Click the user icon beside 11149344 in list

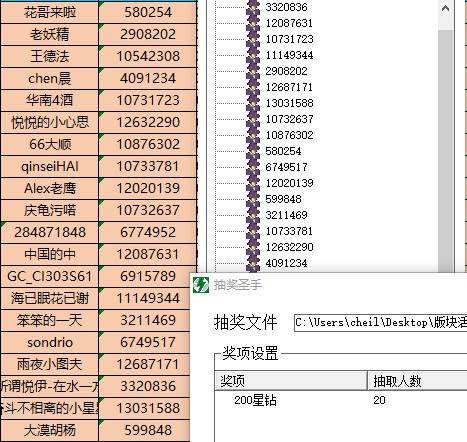tap(253, 55)
